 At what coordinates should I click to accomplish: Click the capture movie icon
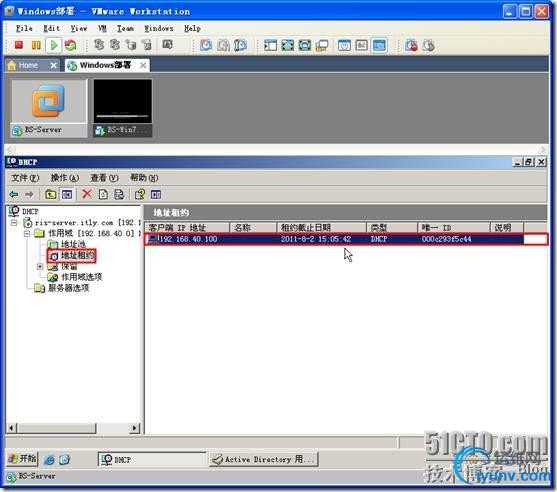[x=411, y=45]
